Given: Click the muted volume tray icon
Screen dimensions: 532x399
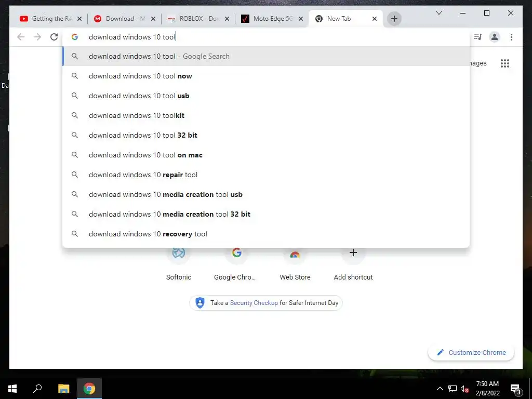Looking at the screenshot, I should pyautogui.click(x=464, y=389).
